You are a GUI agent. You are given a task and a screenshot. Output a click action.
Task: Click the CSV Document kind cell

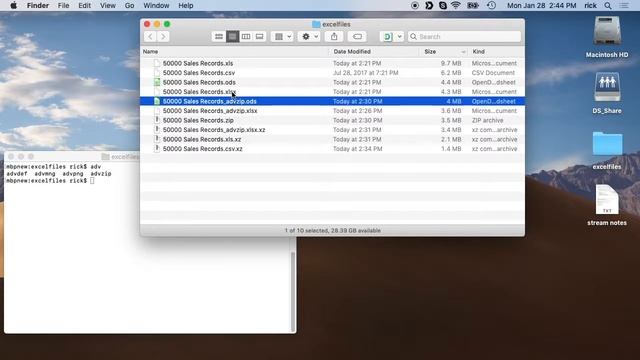pos(493,73)
